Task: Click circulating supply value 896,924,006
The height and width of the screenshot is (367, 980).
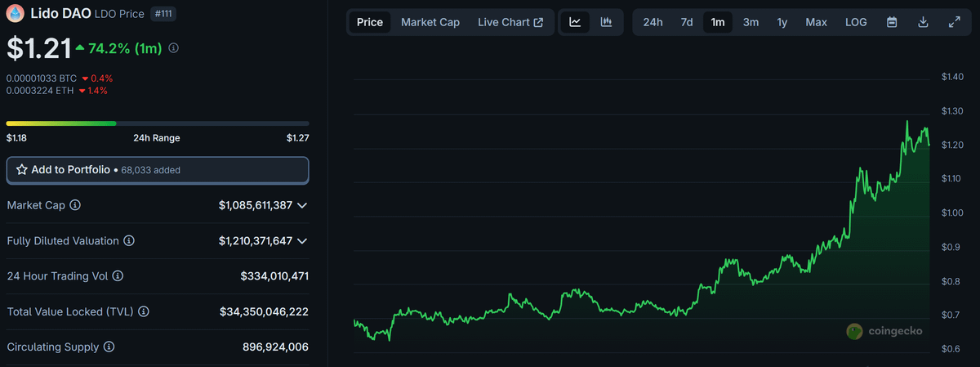Action: (275, 347)
